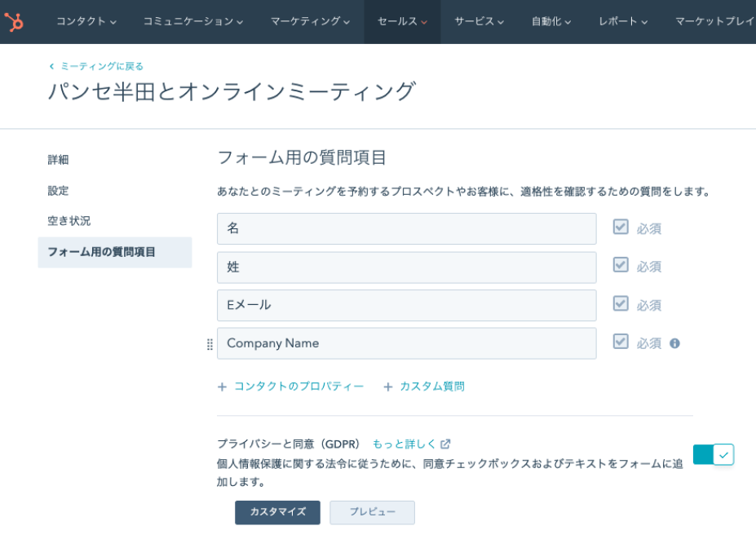Toggle the 必須 checkbox for Eメール field

[x=621, y=304]
